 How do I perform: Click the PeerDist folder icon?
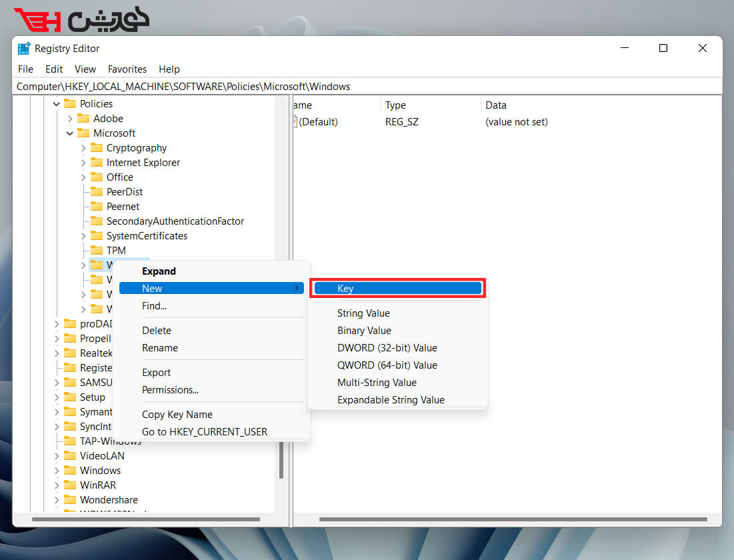tap(96, 192)
